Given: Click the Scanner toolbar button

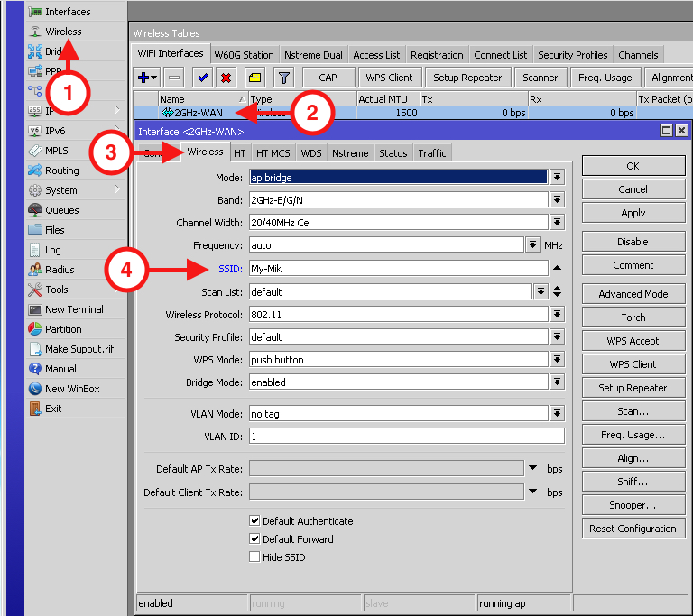Looking at the screenshot, I should pos(541,78).
